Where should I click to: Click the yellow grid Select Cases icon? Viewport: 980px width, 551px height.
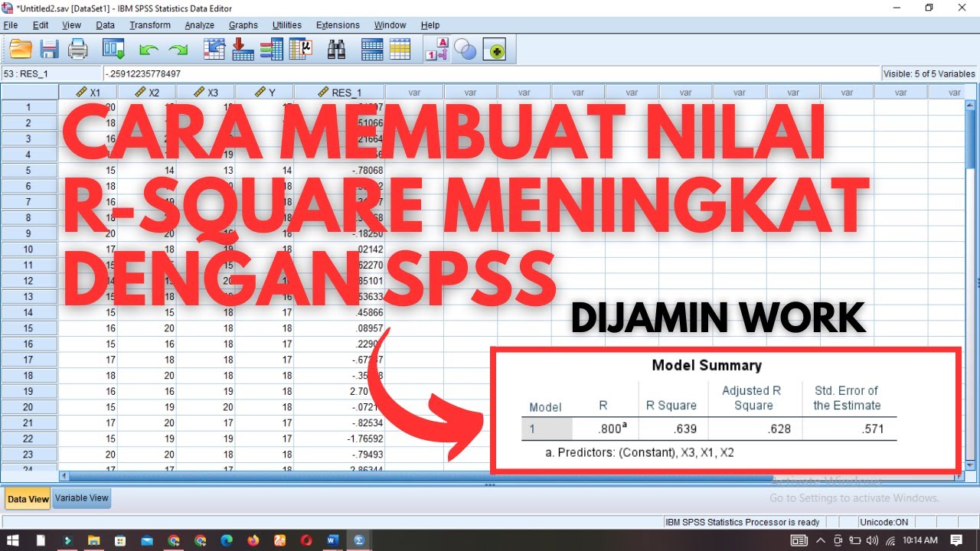point(400,50)
